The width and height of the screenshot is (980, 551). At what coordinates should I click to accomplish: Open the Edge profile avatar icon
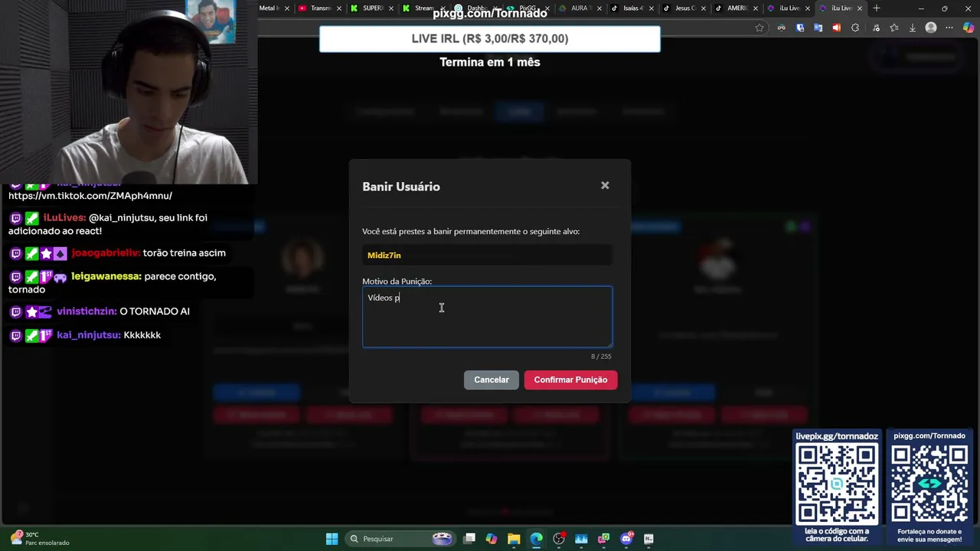tap(931, 28)
